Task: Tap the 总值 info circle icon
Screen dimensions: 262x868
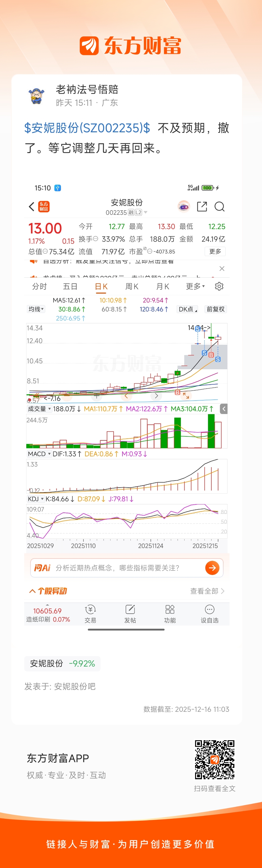Action: click(x=45, y=251)
